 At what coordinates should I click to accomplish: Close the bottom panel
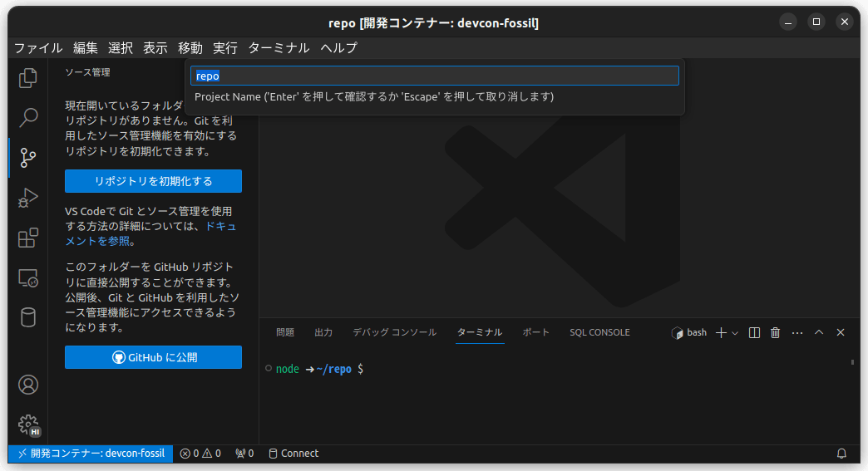(x=841, y=332)
